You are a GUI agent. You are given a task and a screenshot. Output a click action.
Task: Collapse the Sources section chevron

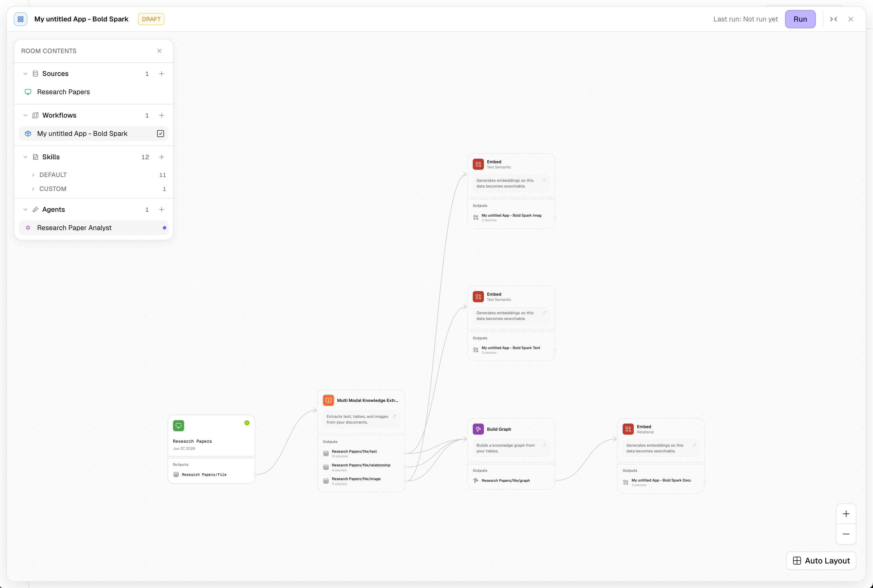pos(25,74)
